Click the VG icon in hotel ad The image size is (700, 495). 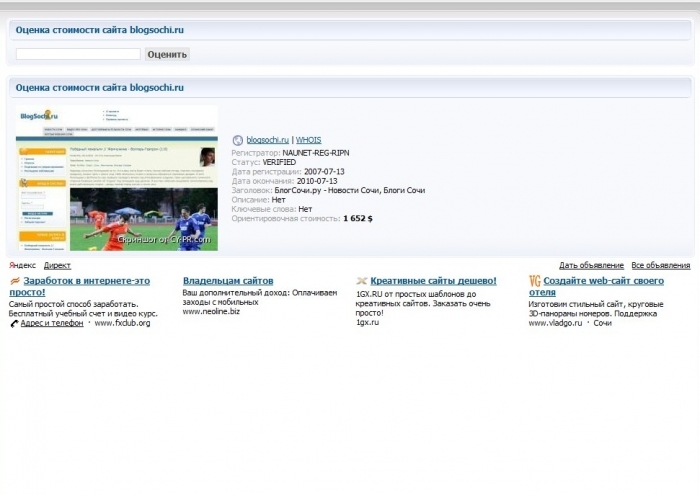pos(535,282)
